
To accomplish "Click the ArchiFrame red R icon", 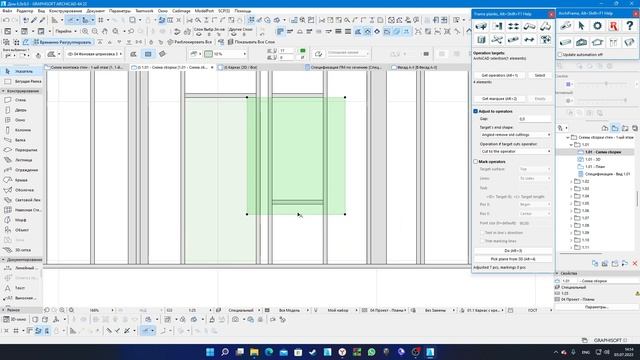I will (613, 26).
